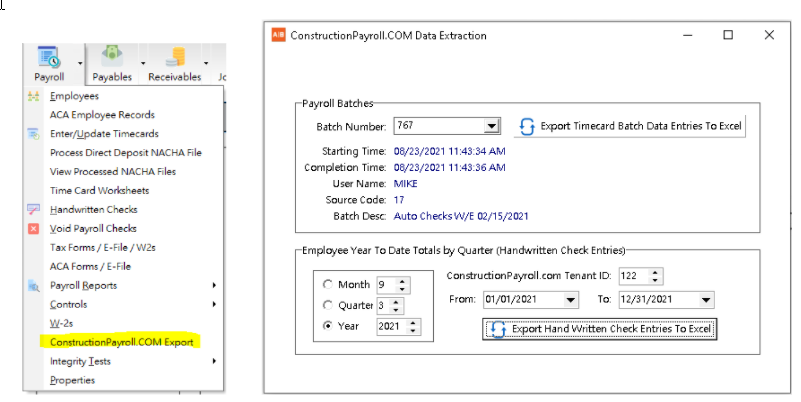Click refresh icon on Export Timecard button
Image resolution: width=801 pixels, height=402 pixels.
point(527,126)
